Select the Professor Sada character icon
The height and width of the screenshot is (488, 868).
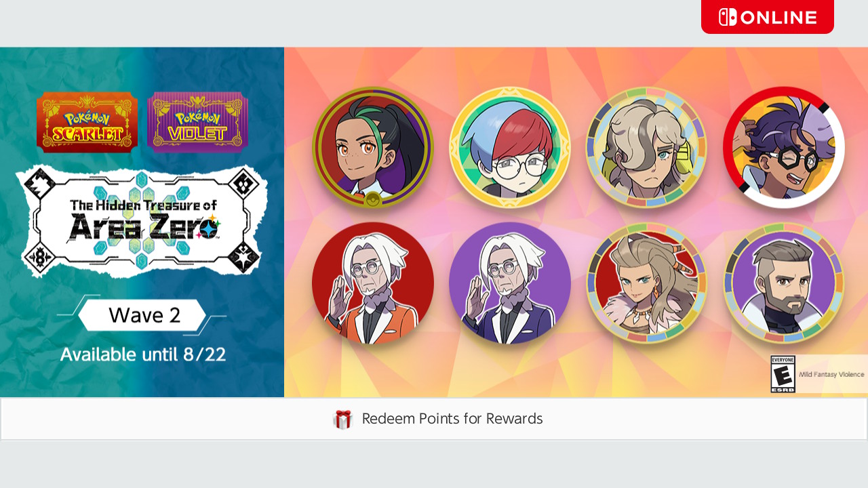click(x=646, y=283)
